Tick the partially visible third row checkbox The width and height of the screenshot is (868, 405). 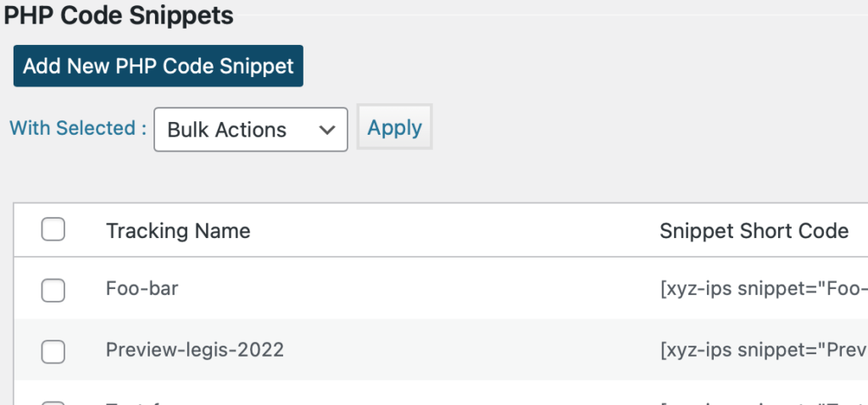(53, 402)
